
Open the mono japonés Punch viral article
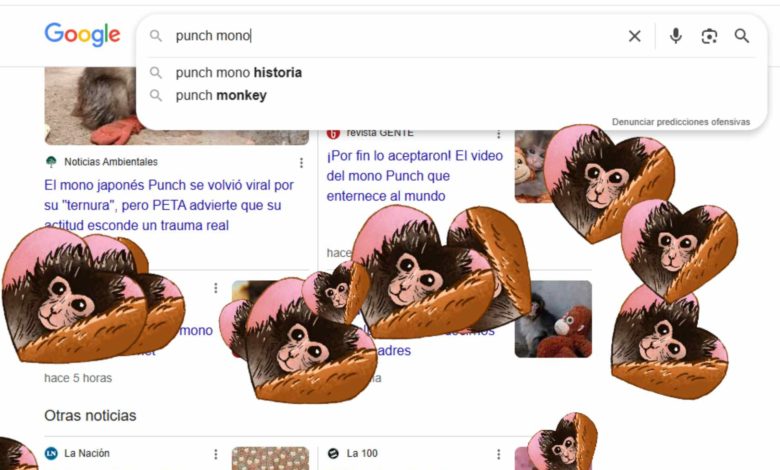[x=169, y=205]
